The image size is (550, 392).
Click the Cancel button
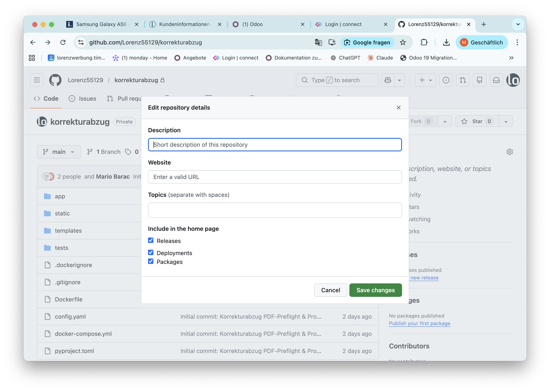tap(330, 290)
